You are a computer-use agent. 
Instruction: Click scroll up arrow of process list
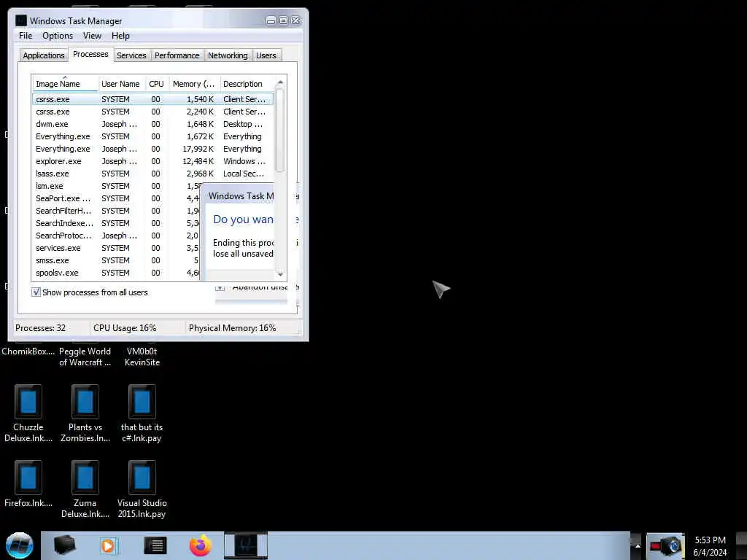pyautogui.click(x=280, y=82)
